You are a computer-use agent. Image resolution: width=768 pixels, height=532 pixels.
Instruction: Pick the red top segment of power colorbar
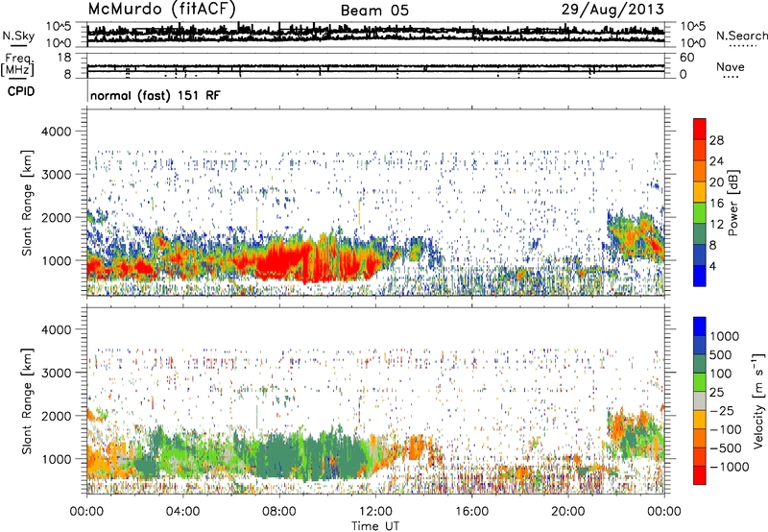tap(700, 130)
